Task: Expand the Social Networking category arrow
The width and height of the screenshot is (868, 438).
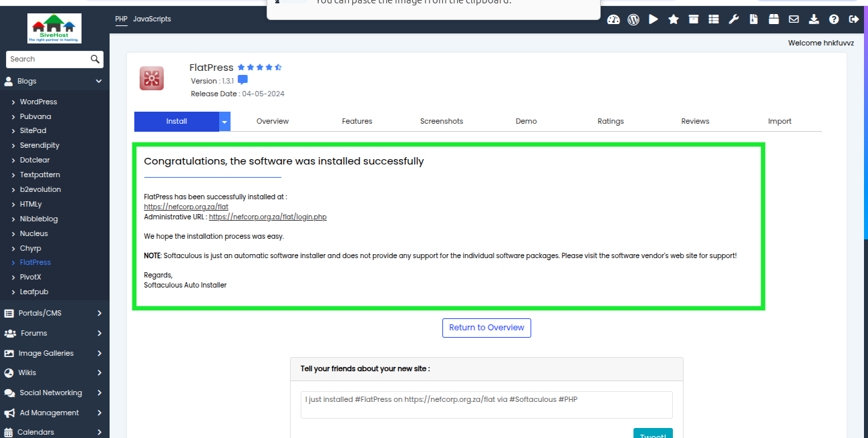Action: (100, 393)
